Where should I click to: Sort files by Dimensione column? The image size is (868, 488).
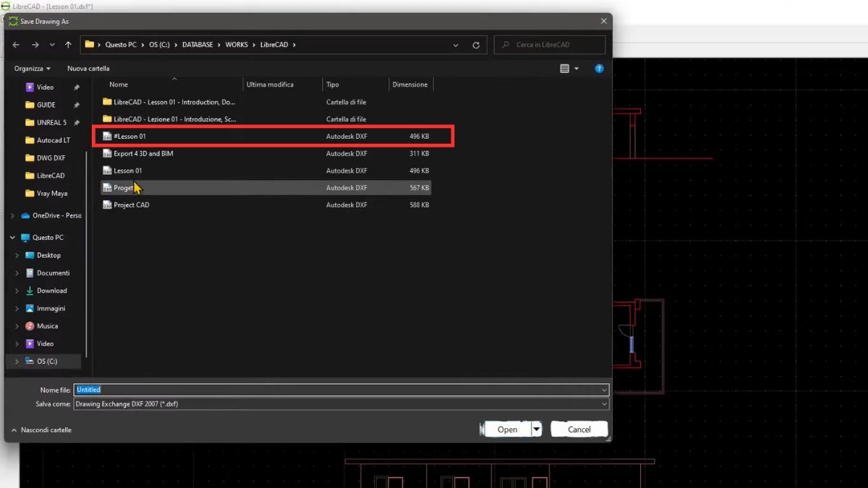tap(410, 85)
